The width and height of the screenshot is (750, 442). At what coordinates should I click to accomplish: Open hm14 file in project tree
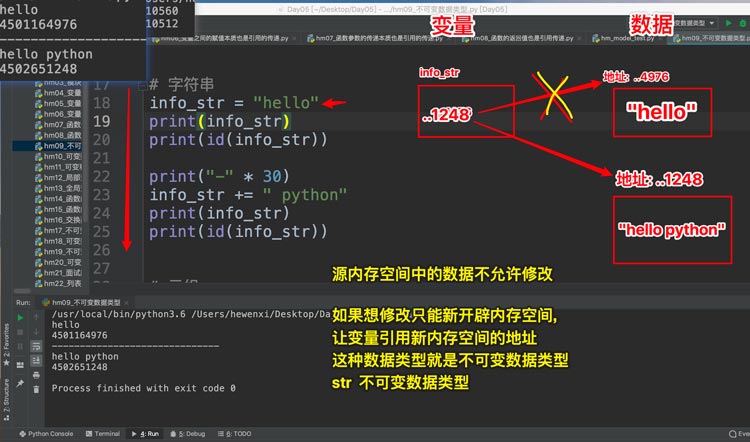[x=58, y=199]
